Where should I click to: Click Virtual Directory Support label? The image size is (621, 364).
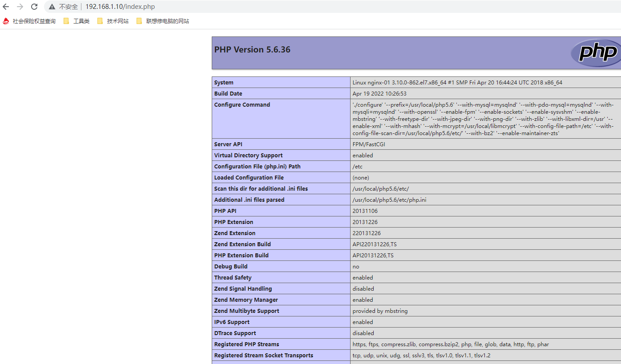coord(248,156)
